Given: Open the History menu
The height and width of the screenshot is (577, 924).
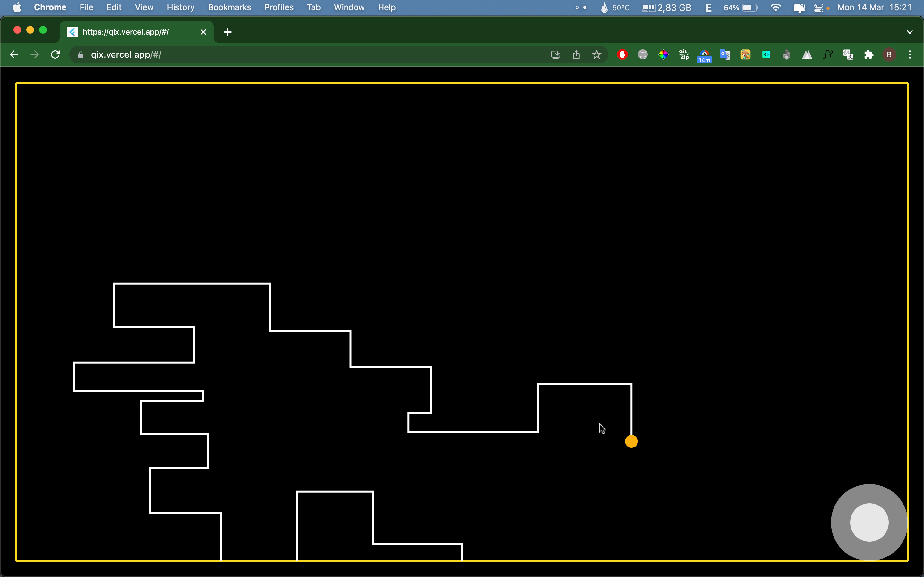Looking at the screenshot, I should [181, 8].
